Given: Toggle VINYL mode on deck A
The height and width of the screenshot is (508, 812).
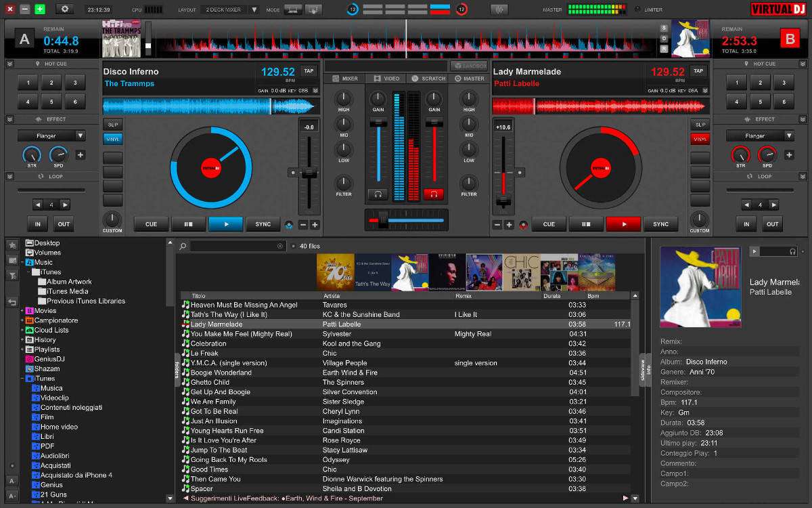Looking at the screenshot, I should point(112,139).
